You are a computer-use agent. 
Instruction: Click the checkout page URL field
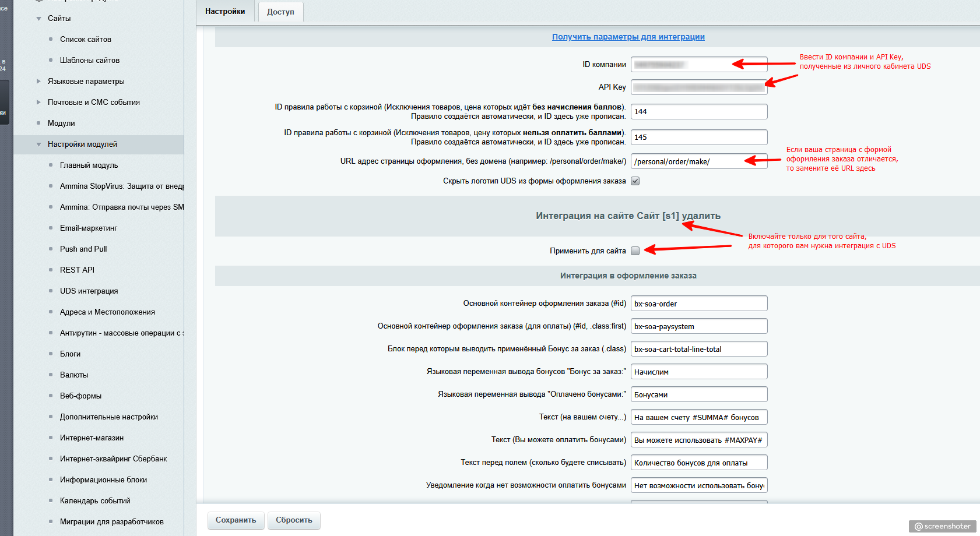pos(688,162)
